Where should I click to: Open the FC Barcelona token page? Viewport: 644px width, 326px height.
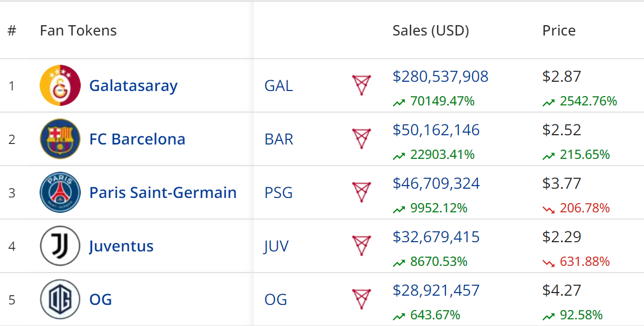137,139
